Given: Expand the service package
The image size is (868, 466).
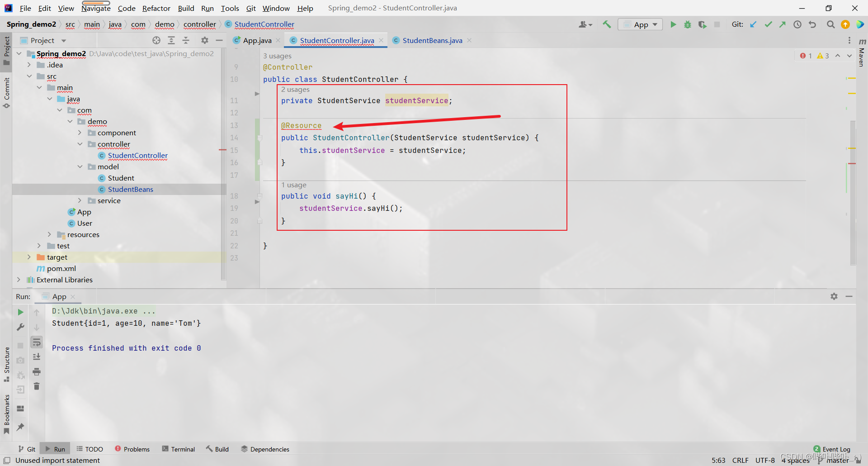Looking at the screenshot, I should 80,200.
